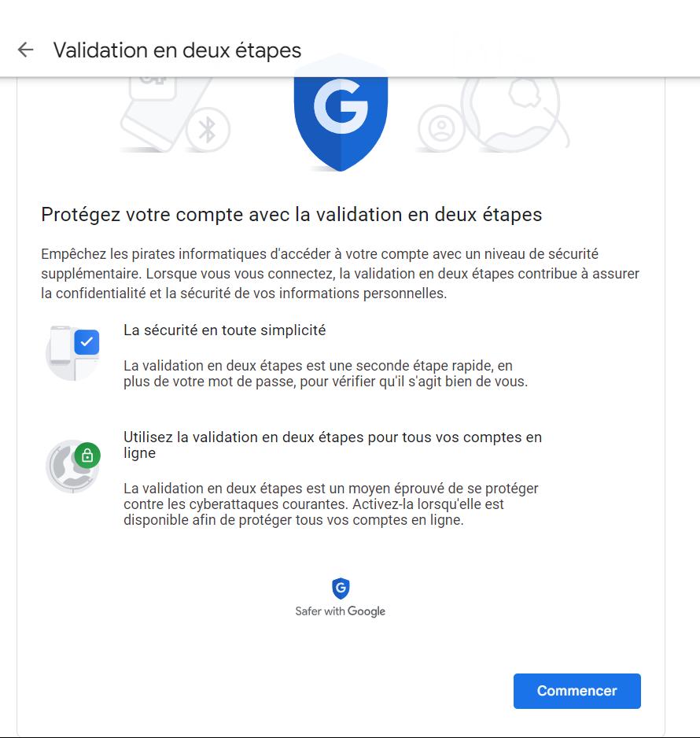Click the back arrow in the header
700x738 pixels.
pos(25,50)
